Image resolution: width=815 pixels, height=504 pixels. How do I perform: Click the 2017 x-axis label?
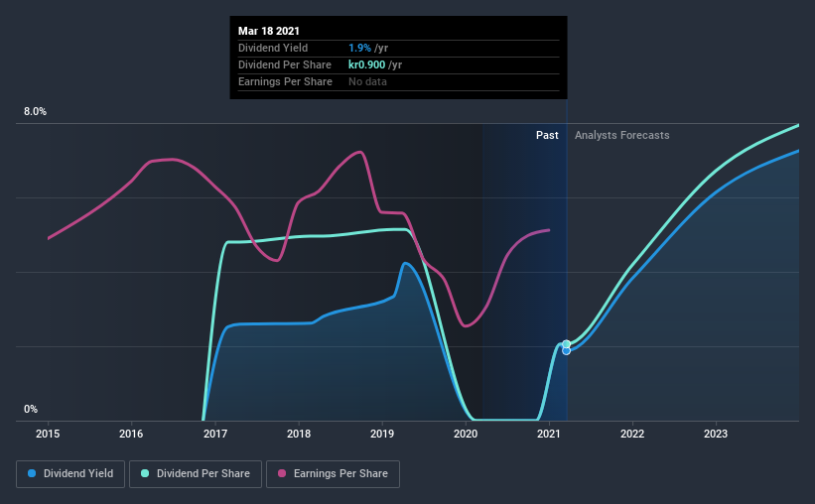click(215, 434)
